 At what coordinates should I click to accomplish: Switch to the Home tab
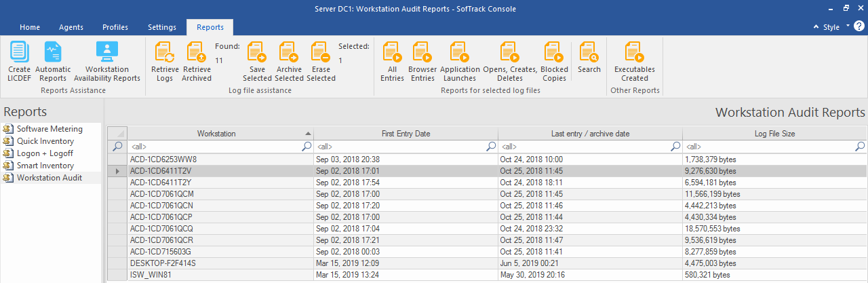30,27
